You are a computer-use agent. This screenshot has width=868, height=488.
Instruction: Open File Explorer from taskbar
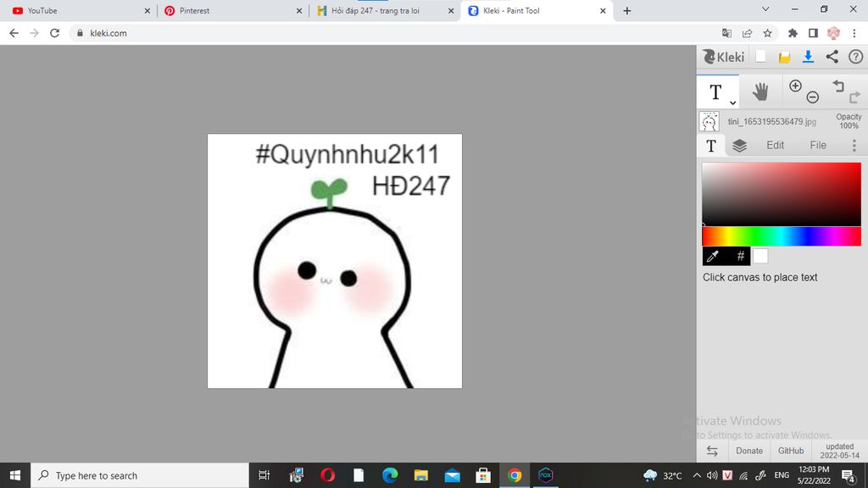click(420, 475)
